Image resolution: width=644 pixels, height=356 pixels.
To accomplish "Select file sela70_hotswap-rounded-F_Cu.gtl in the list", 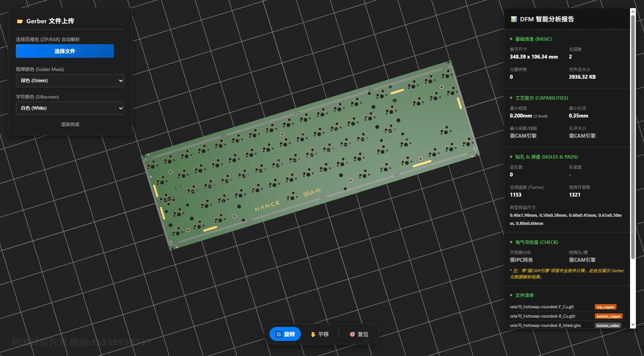I will click(541, 307).
